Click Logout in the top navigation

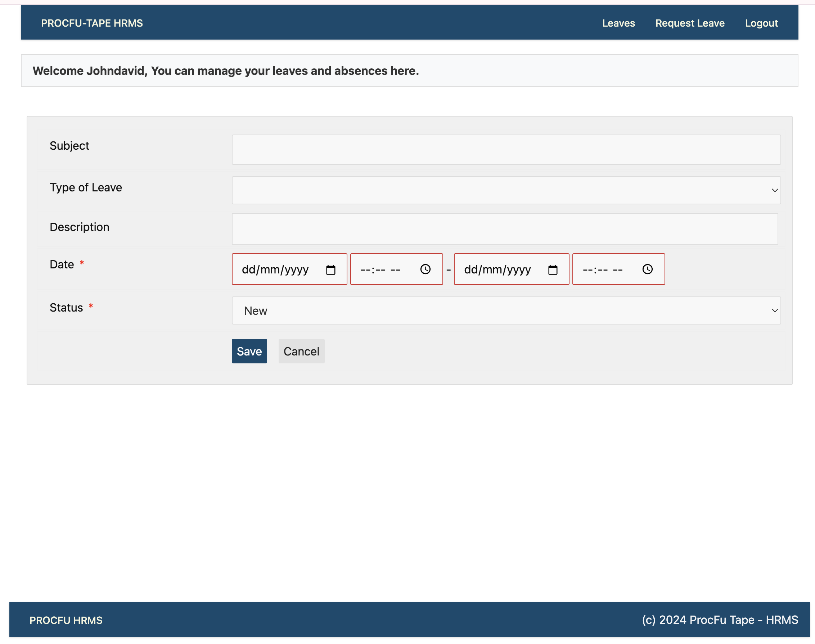(x=761, y=23)
